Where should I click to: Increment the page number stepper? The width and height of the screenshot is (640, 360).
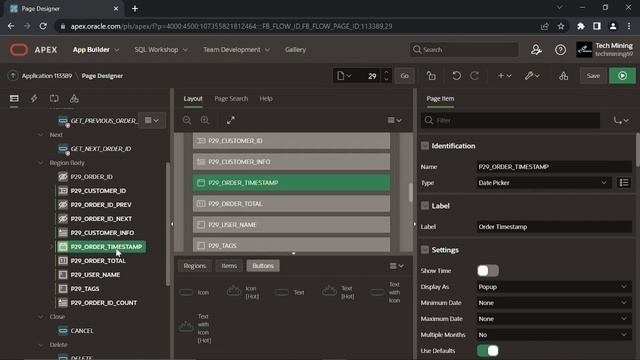click(386, 72)
